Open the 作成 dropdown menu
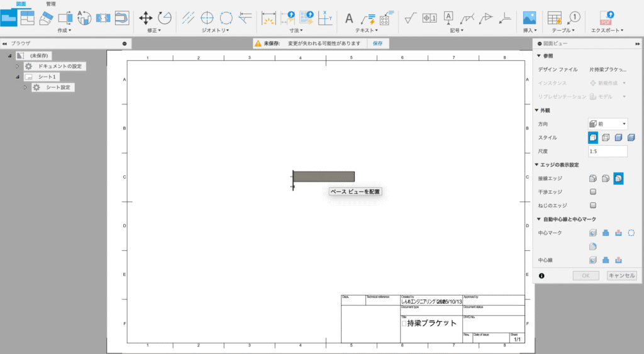The width and height of the screenshot is (644, 354). point(65,30)
